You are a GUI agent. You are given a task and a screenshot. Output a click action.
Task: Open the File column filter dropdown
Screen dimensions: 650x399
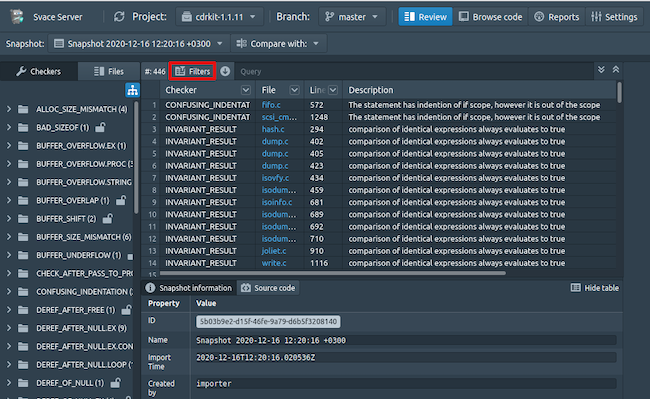tap(294, 90)
